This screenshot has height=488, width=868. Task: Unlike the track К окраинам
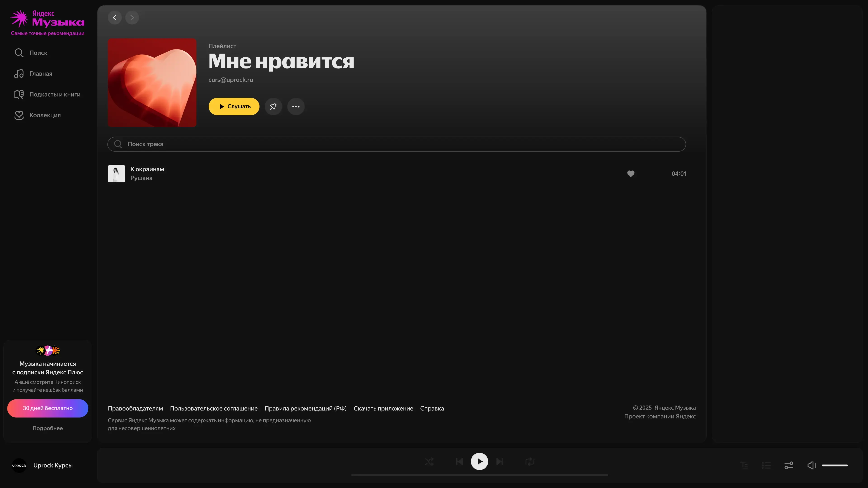click(631, 174)
